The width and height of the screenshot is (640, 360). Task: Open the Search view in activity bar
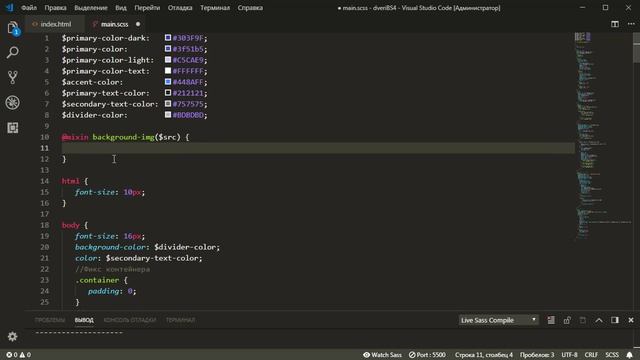(x=13, y=52)
